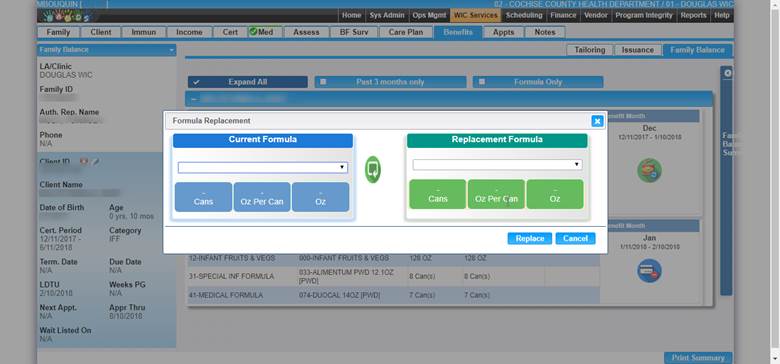
Task: Enable Past 3 months only filter
Action: pos(323,82)
